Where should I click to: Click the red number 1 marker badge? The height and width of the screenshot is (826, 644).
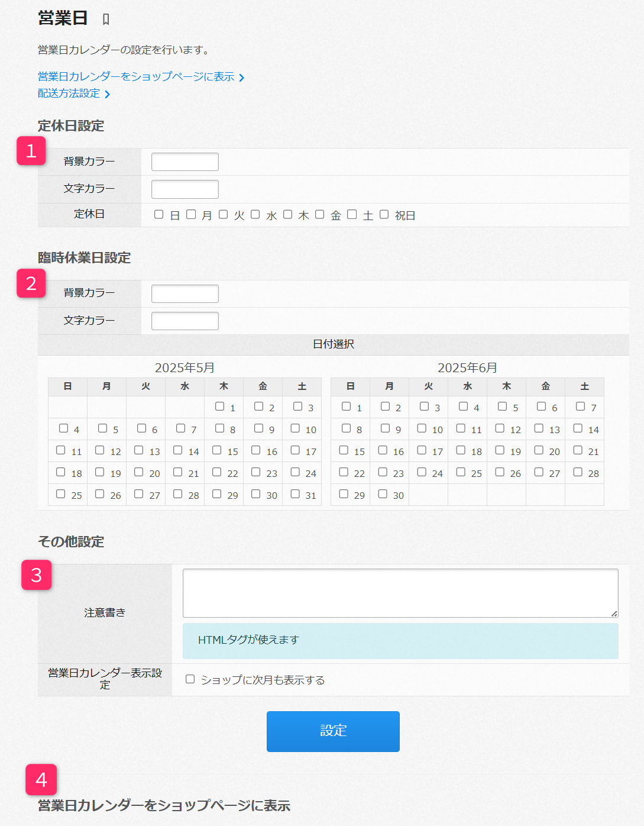pyautogui.click(x=31, y=151)
